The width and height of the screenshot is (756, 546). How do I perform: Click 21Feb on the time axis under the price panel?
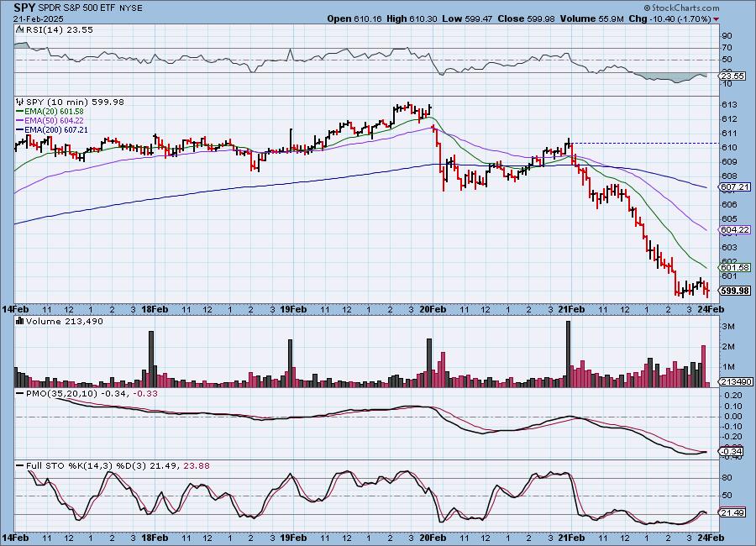click(x=571, y=309)
